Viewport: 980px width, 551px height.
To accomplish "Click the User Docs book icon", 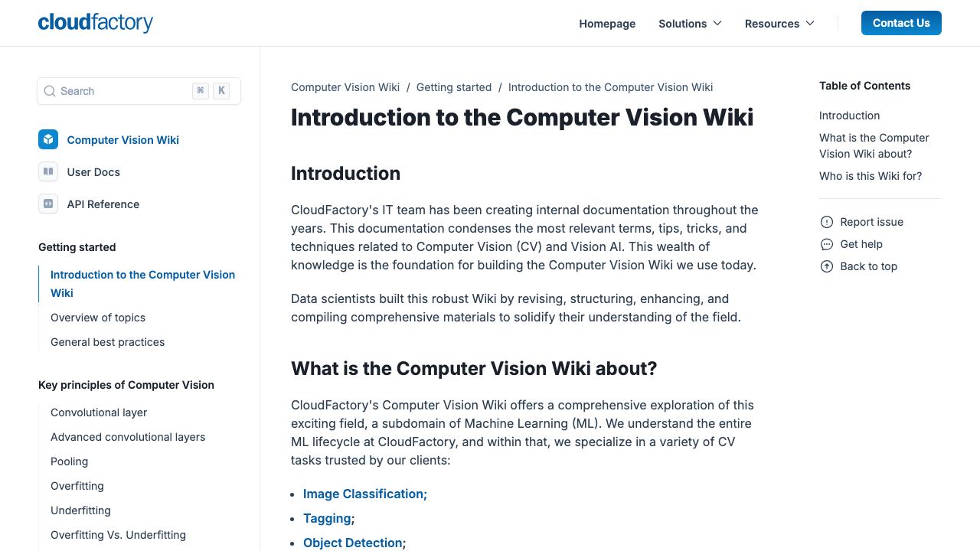I will point(48,171).
